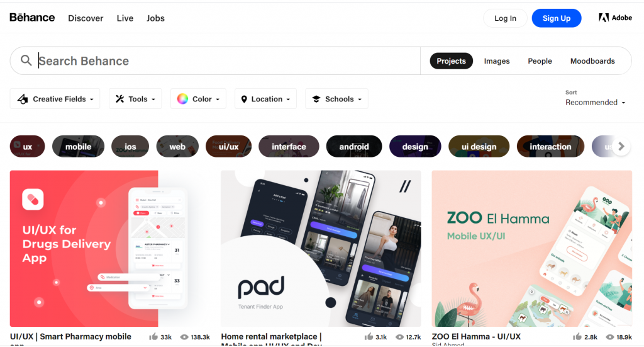Click the eye views icon showing 18.9k
Screen dimensions: 644x347
610,337
